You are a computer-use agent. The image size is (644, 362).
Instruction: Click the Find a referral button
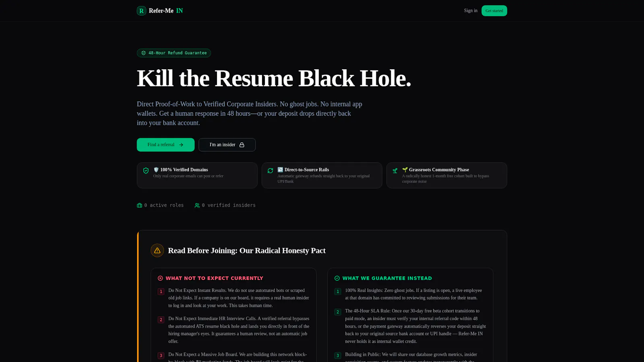point(165,145)
